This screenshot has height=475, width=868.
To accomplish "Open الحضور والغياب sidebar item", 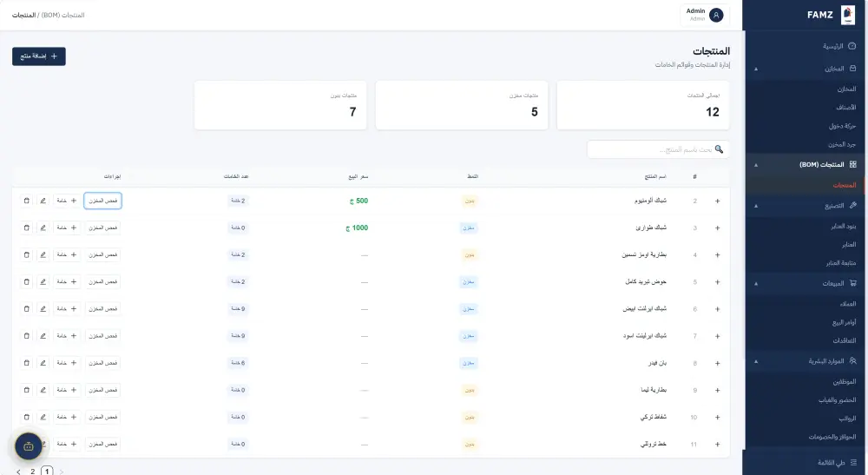I will (838, 399).
